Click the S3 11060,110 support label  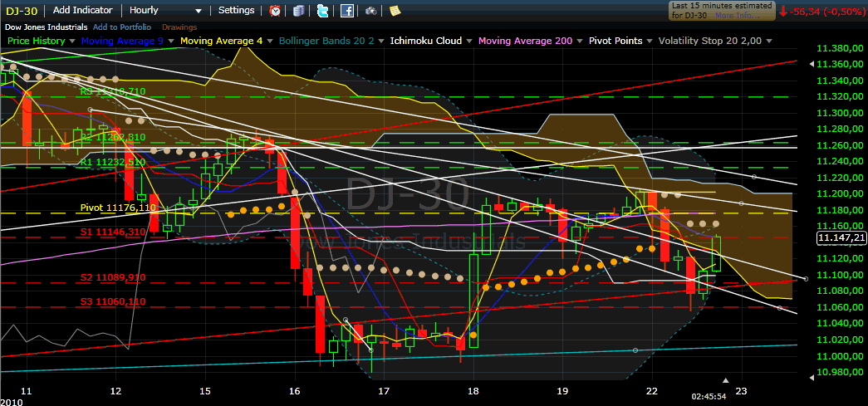tap(114, 301)
